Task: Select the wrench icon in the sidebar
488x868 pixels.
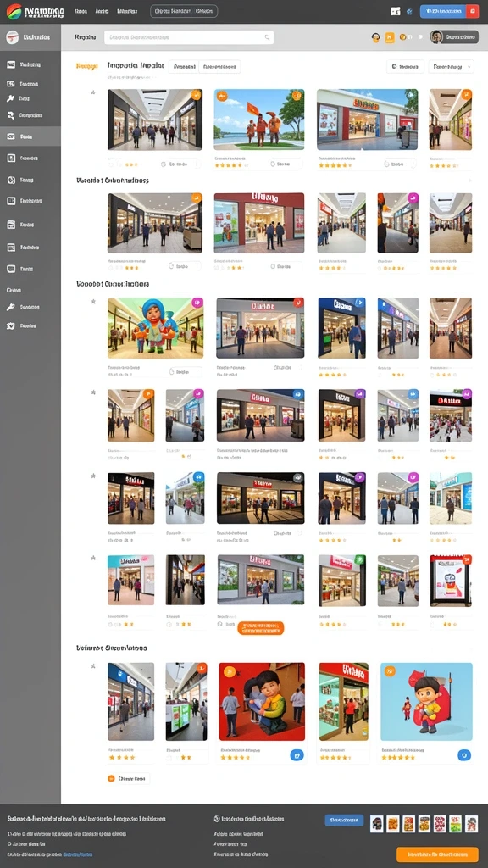Action: (10, 98)
